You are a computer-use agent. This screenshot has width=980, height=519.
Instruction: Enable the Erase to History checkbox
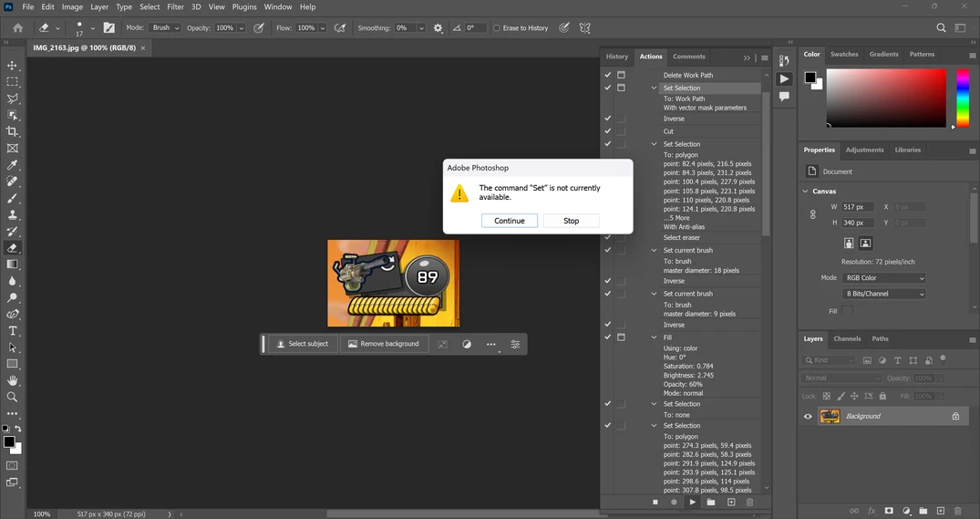point(497,28)
